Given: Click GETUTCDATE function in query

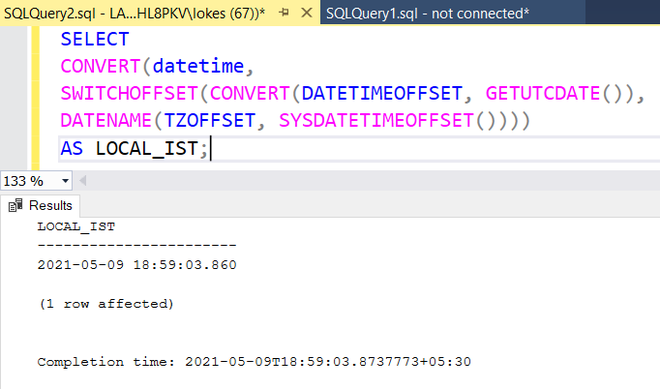Looking at the screenshot, I should click(x=543, y=93).
